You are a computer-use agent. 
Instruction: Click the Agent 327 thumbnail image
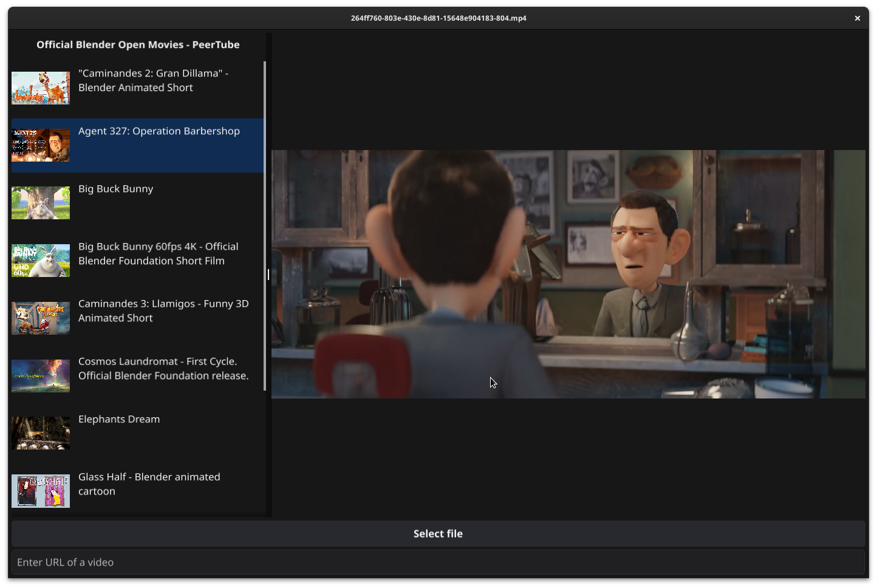[x=41, y=145]
